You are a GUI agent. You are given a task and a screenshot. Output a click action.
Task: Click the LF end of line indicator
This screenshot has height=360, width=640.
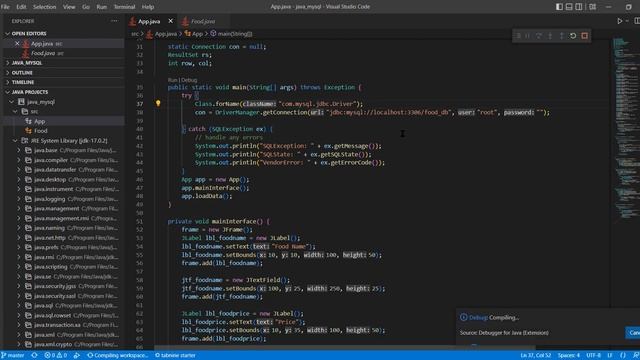click(610, 356)
